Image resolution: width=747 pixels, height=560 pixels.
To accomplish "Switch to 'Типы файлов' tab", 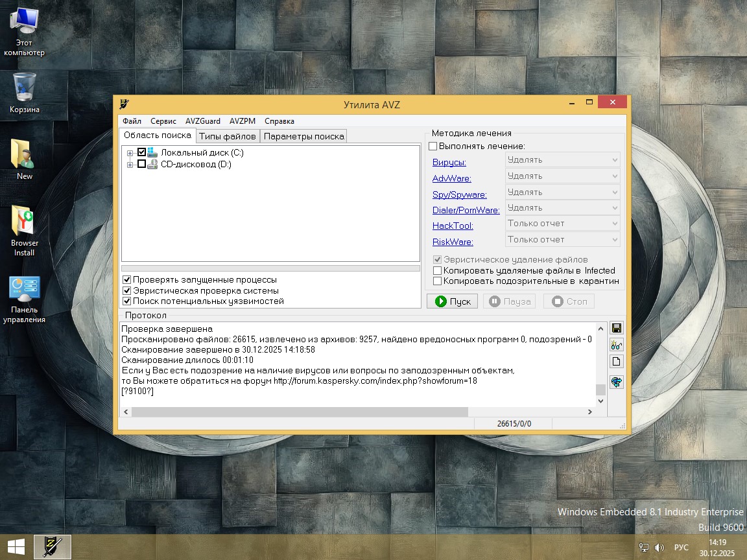I will [227, 136].
